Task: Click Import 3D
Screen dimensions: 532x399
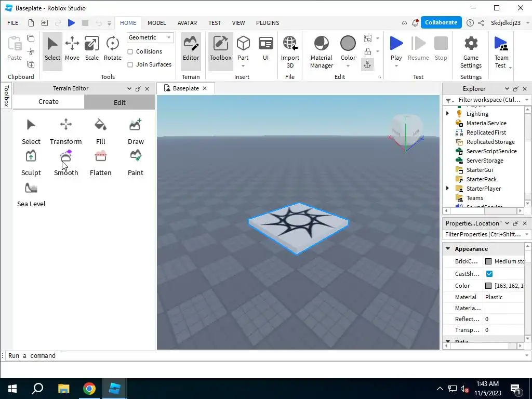Action: click(290, 51)
